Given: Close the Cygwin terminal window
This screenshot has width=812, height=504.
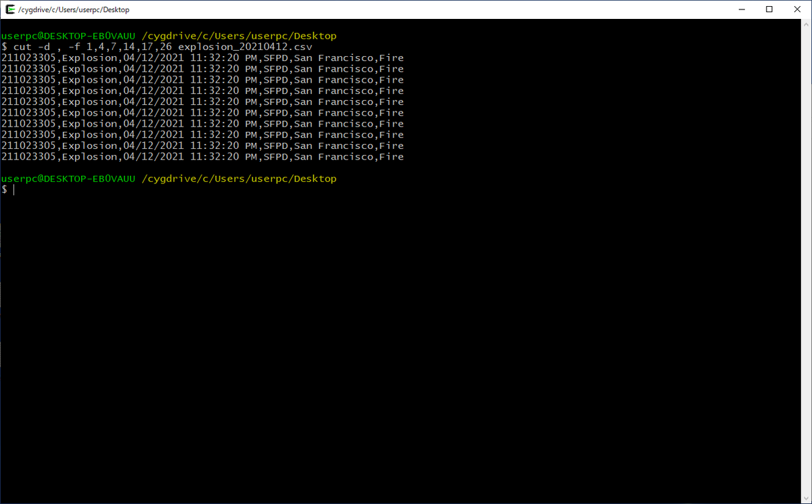Looking at the screenshot, I should 796,9.
